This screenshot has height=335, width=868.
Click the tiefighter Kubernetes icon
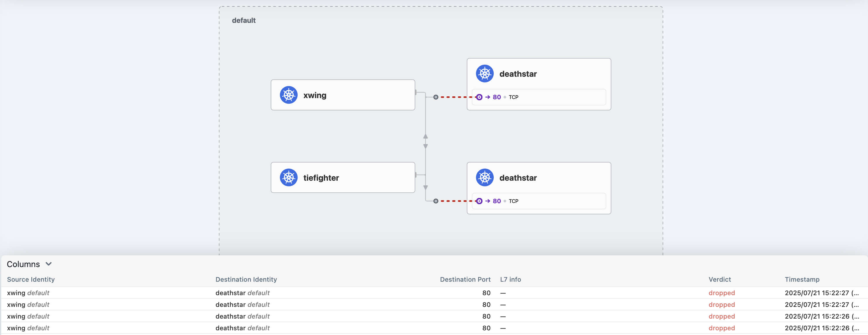click(x=288, y=178)
